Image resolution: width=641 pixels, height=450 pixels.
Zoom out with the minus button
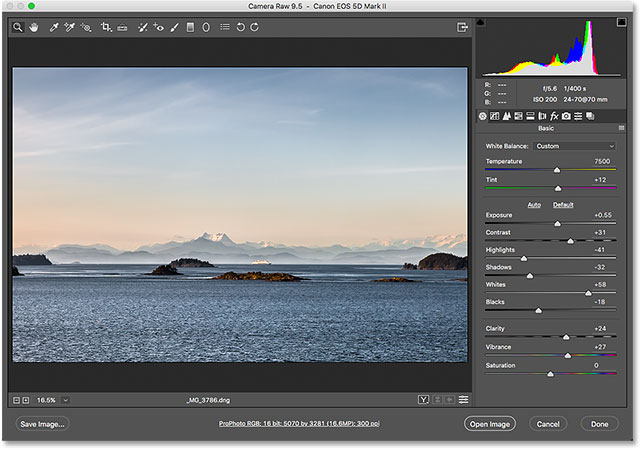[16, 401]
